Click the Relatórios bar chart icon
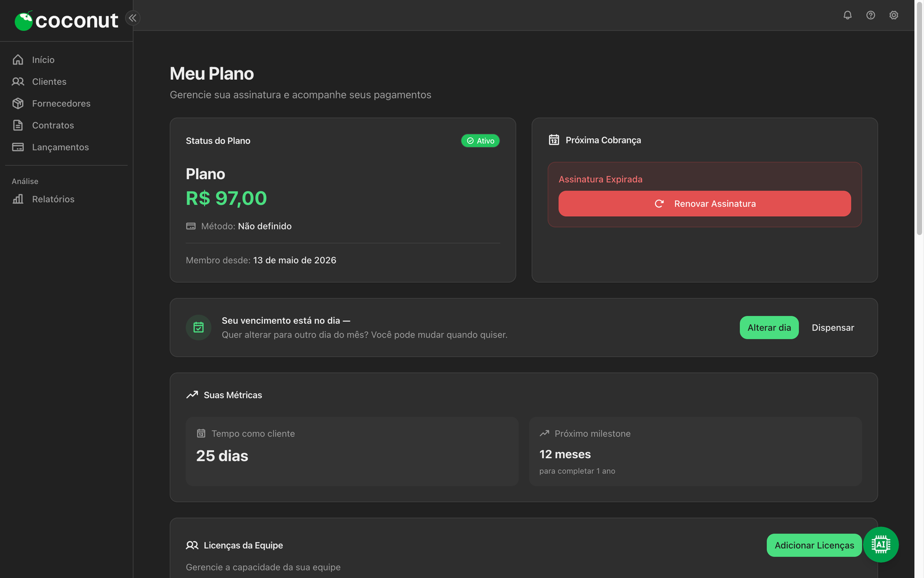Viewport: 924px width, 578px height. 18,199
